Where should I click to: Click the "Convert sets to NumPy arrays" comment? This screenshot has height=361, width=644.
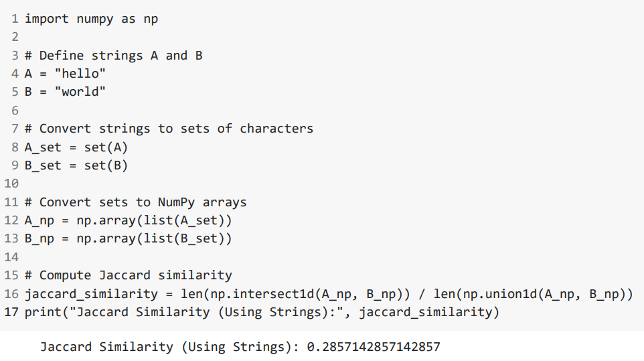(135, 202)
